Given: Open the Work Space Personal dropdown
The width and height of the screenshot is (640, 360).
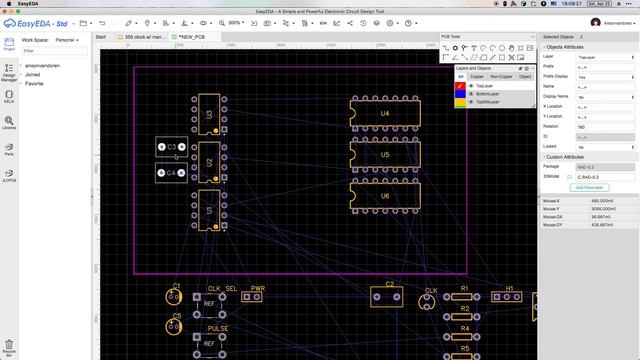Looking at the screenshot, I should pyautogui.click(x=67, y=40).
